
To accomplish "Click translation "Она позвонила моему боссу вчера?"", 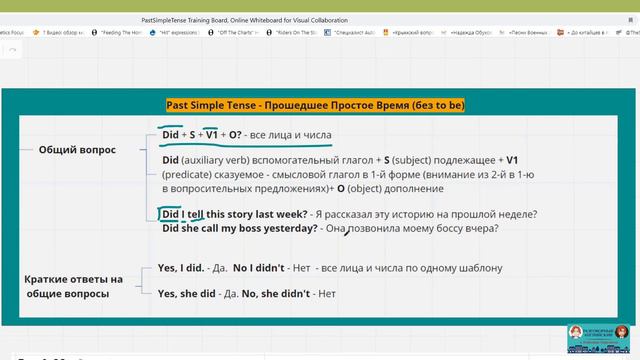I will pyautogui.click(x=412, y=228).
